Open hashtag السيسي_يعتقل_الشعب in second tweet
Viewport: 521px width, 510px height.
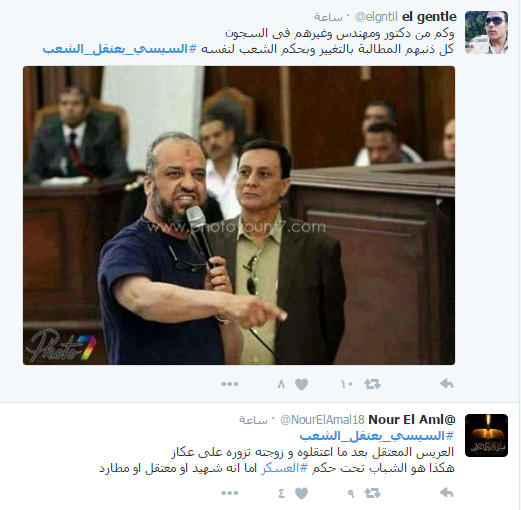(x=377, y=436)
